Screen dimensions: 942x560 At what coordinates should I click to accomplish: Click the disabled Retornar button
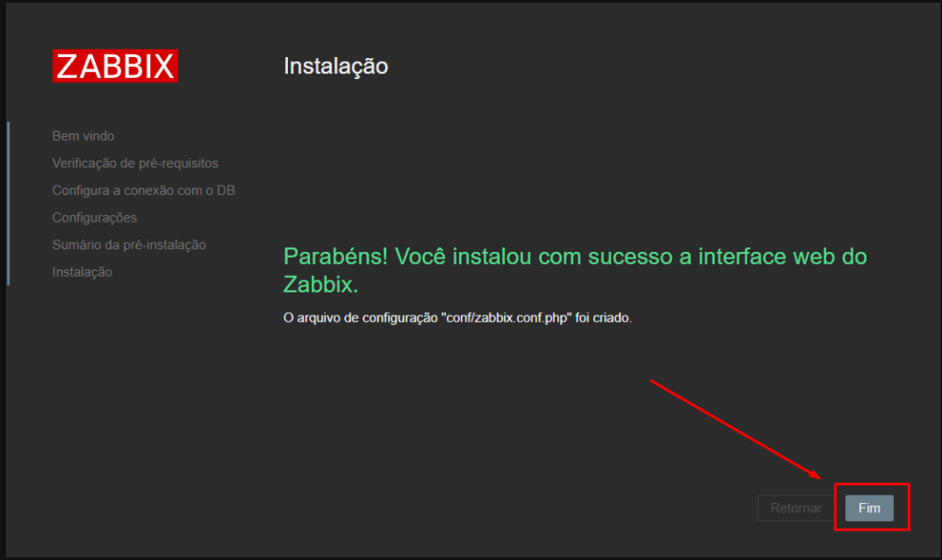(x=796, y=509)
